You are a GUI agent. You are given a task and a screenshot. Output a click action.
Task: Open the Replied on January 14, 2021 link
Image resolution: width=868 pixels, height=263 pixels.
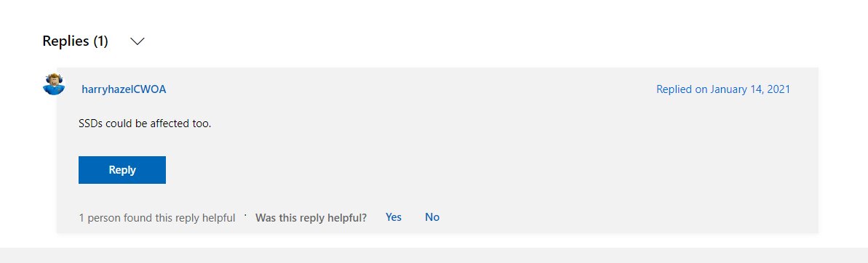pos(723,89)
